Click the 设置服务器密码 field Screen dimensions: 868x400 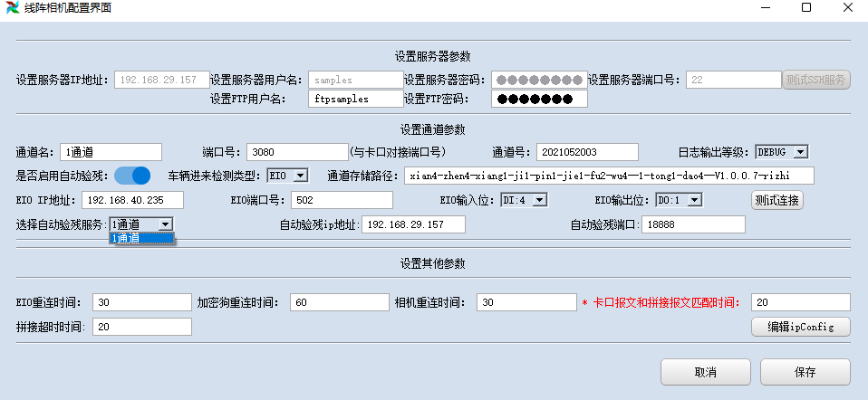click(539, 80)
